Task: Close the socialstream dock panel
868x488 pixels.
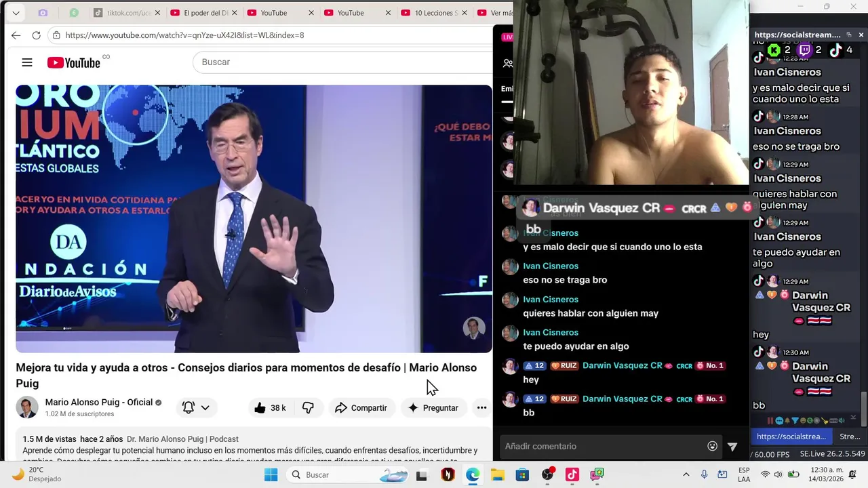Action: click(x=861, y=35)
